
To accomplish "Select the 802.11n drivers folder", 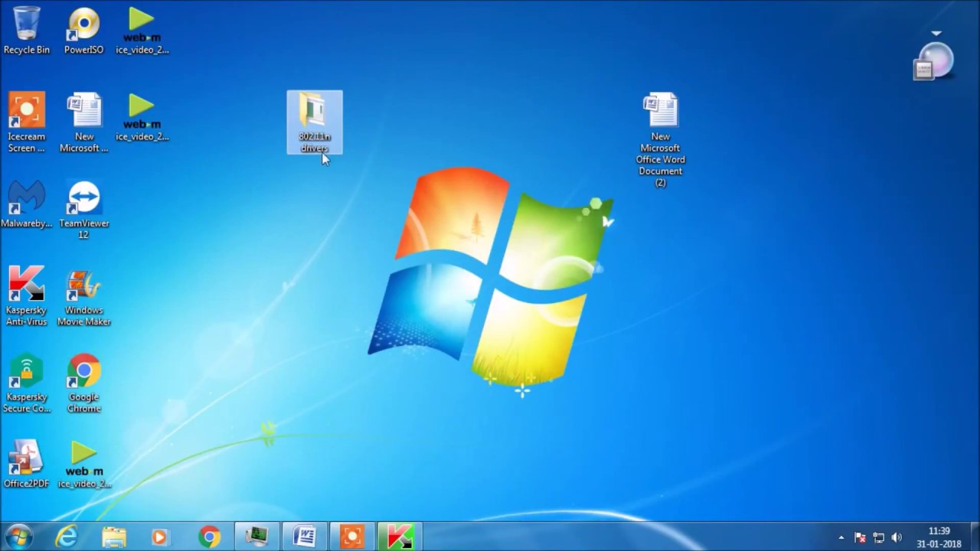I will pyautogui.click(x=315, y=122).
